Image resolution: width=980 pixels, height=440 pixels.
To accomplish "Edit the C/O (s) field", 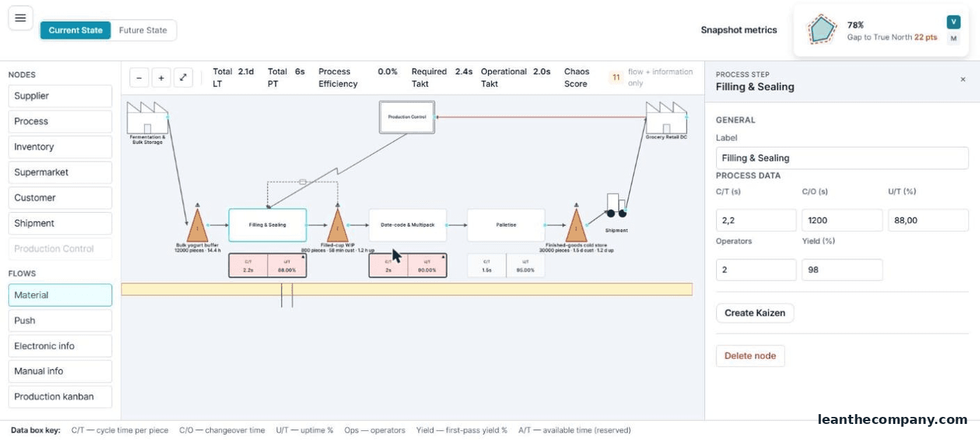I will tap(842, 220).
